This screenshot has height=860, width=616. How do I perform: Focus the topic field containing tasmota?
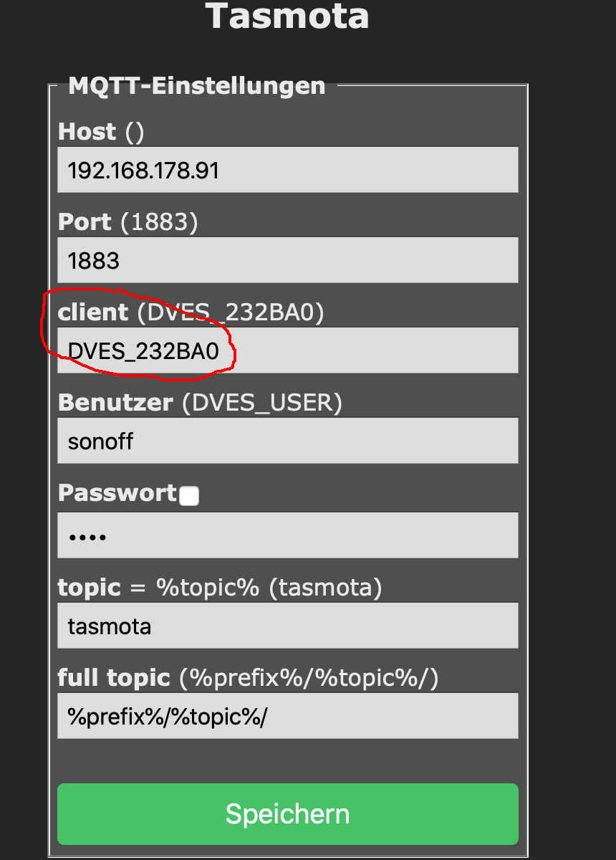287,626
